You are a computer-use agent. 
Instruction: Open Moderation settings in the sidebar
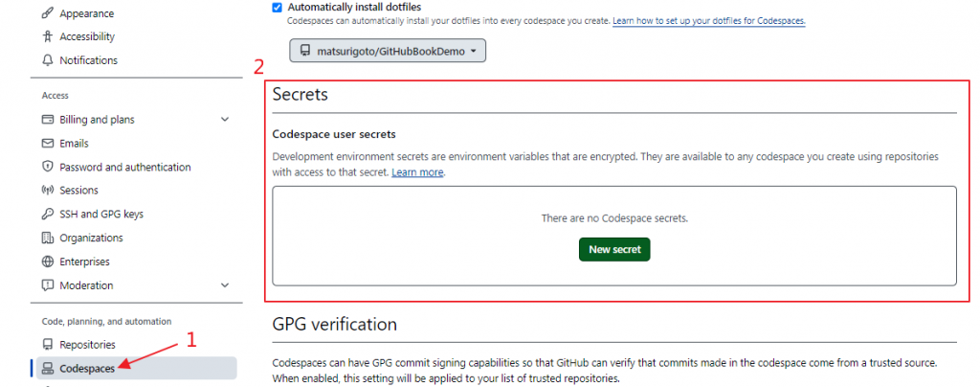(x=86, y=285)
